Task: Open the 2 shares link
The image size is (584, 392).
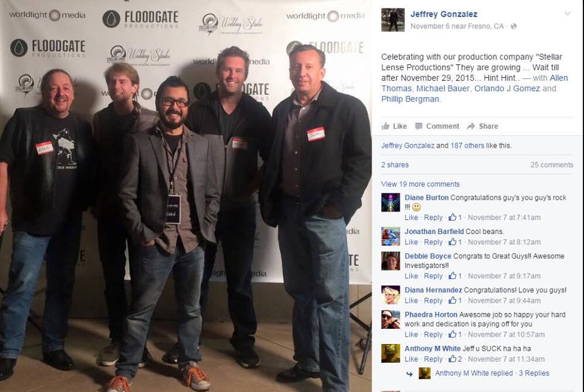Action: coord(395,165)
